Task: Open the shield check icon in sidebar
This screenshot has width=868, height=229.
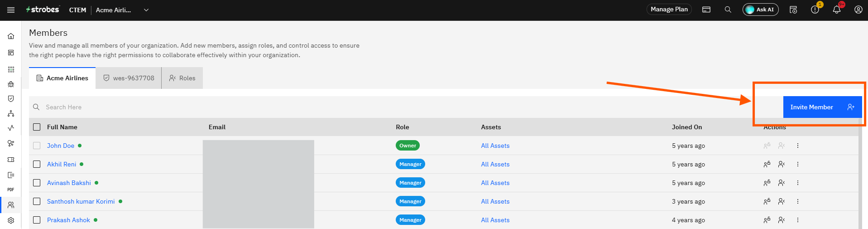Action: 11,99
